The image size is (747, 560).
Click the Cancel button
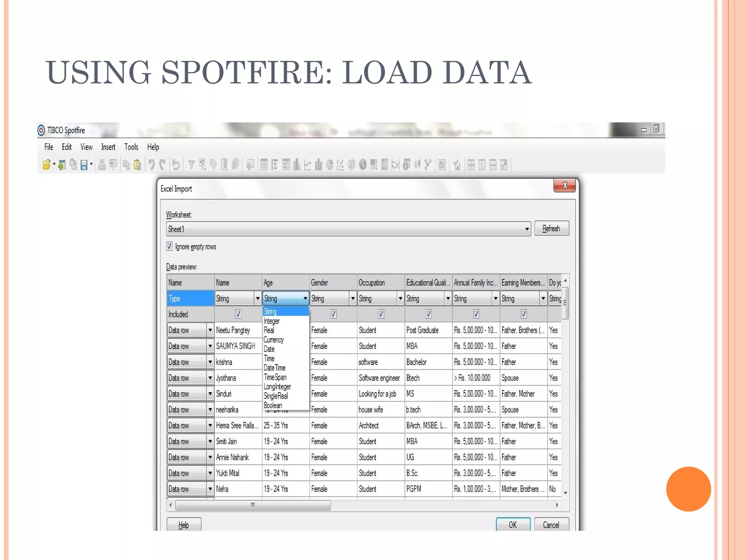(x=551, y=525)
